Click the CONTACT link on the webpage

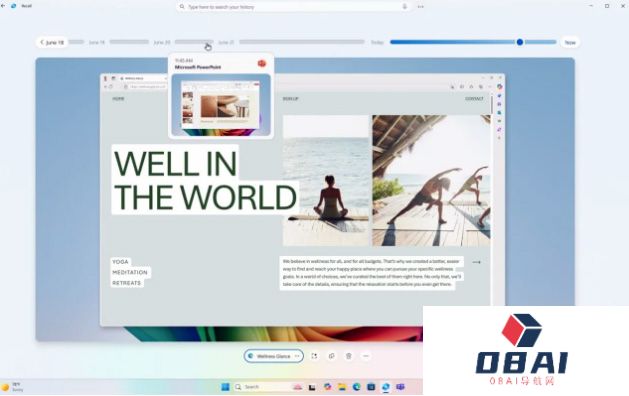tap(474, 99)
